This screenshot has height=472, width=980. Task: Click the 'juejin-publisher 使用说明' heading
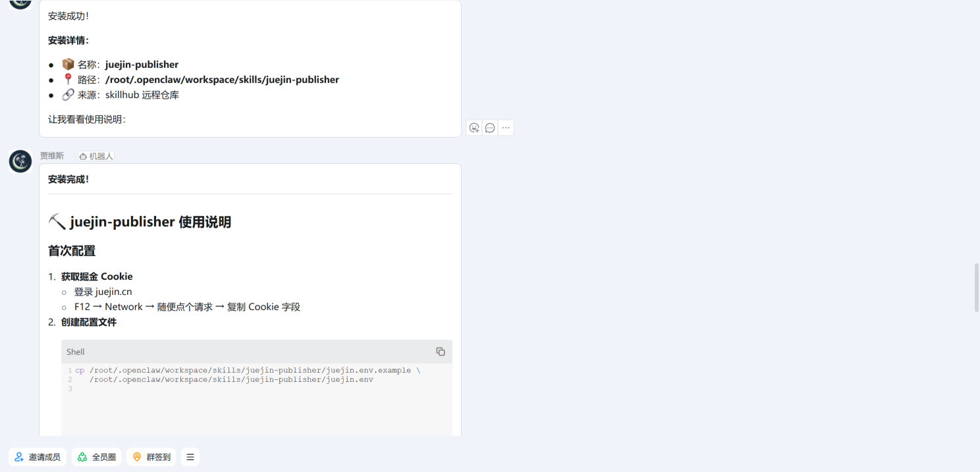[x=150, y=222]
